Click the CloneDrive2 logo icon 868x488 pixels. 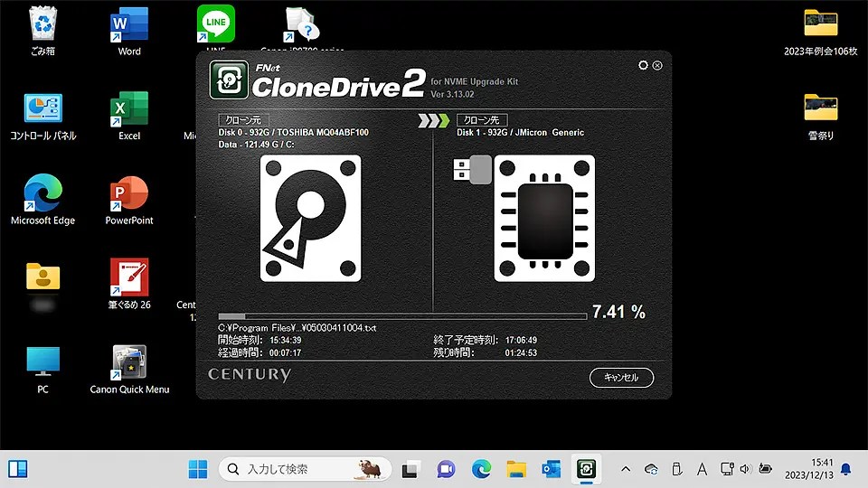click(x=229, y=80)
